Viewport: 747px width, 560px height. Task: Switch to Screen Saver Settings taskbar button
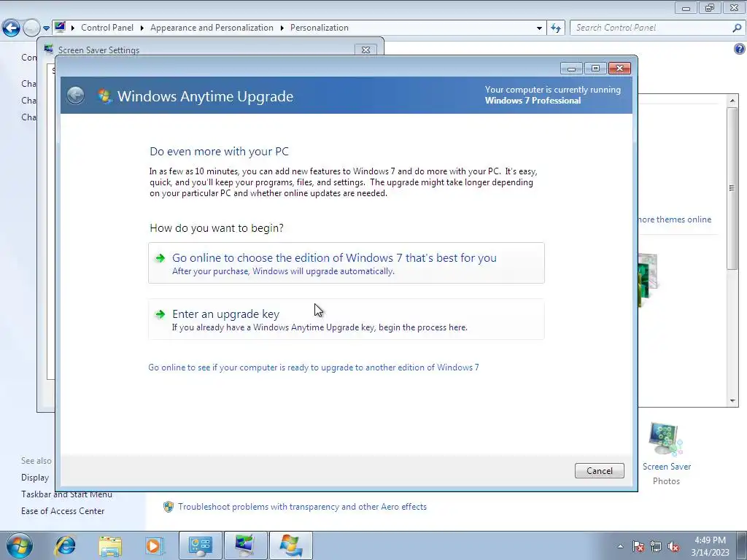[245, 545]
